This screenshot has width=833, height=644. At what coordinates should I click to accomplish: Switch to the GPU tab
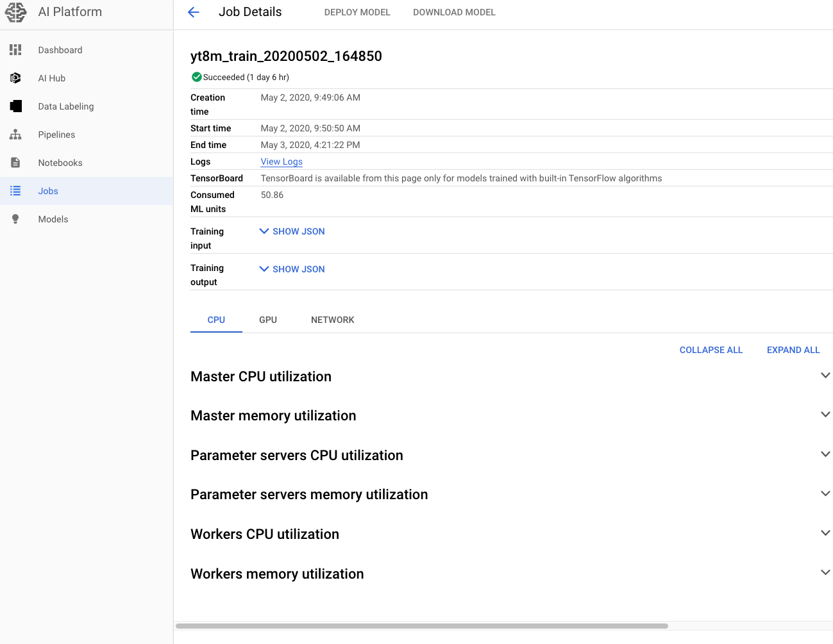click(x=268, y=320)
